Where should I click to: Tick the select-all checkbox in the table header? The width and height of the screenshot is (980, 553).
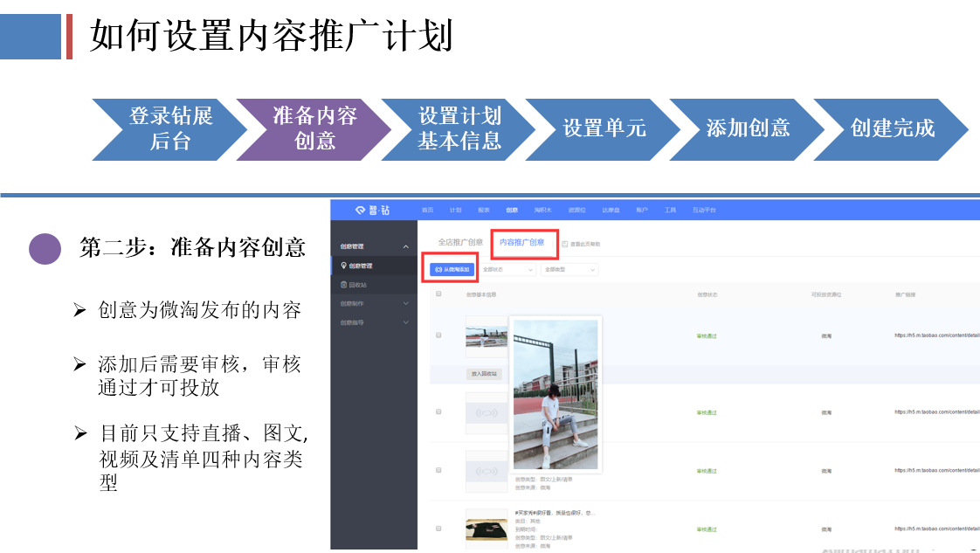pos(438,294)
